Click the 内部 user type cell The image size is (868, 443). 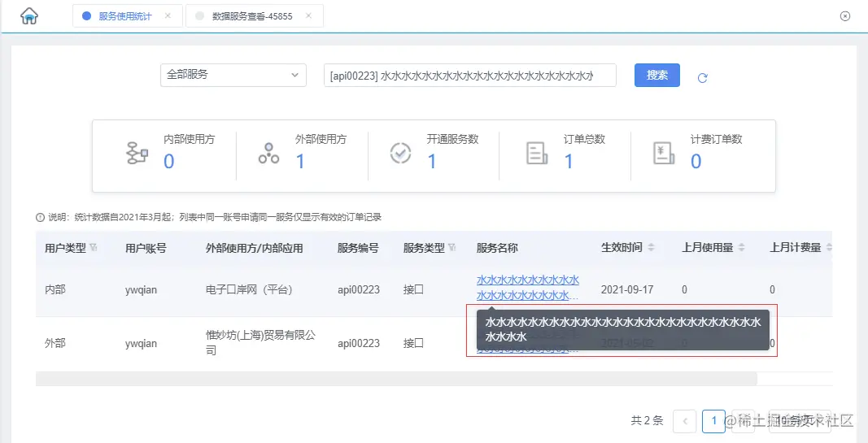click(55, 289)
